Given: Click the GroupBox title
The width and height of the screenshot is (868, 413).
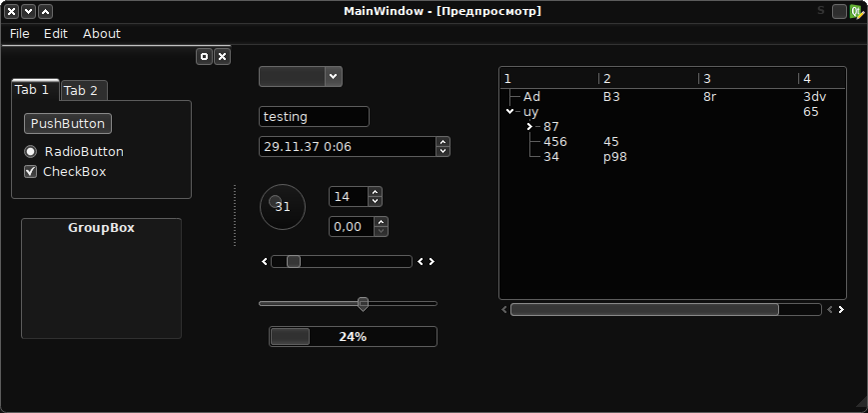Looking at the screenshot, I should click(x=101, y=228).
